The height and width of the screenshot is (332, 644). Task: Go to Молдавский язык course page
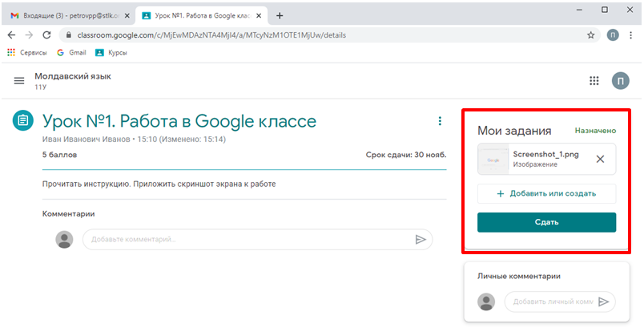72,76
